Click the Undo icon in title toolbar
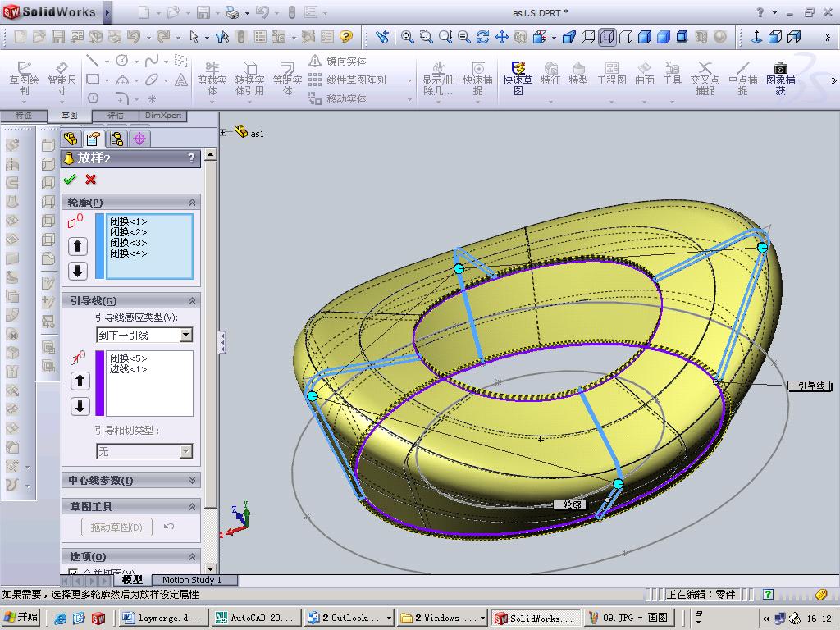840x630 pixels. coord(262,11)
